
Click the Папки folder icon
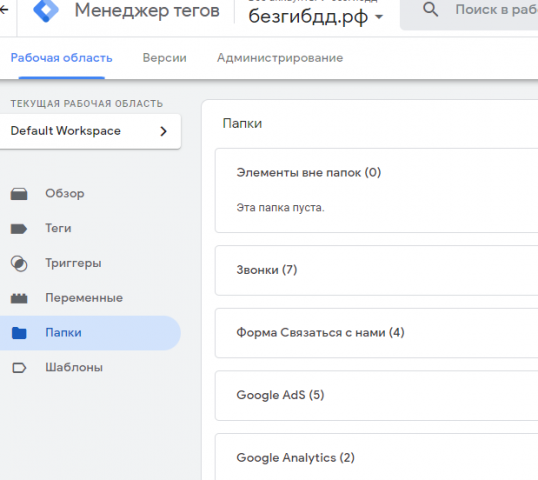pos(19,333)
